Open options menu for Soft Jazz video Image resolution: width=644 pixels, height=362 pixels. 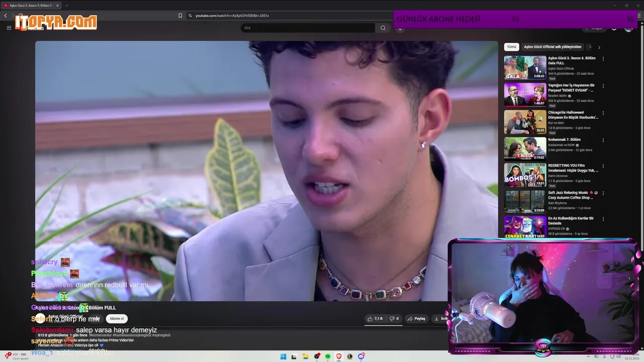tap(603, 193)
